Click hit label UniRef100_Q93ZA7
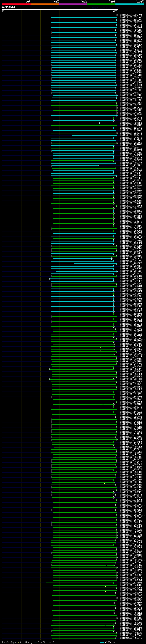 [x=131, y=191]
